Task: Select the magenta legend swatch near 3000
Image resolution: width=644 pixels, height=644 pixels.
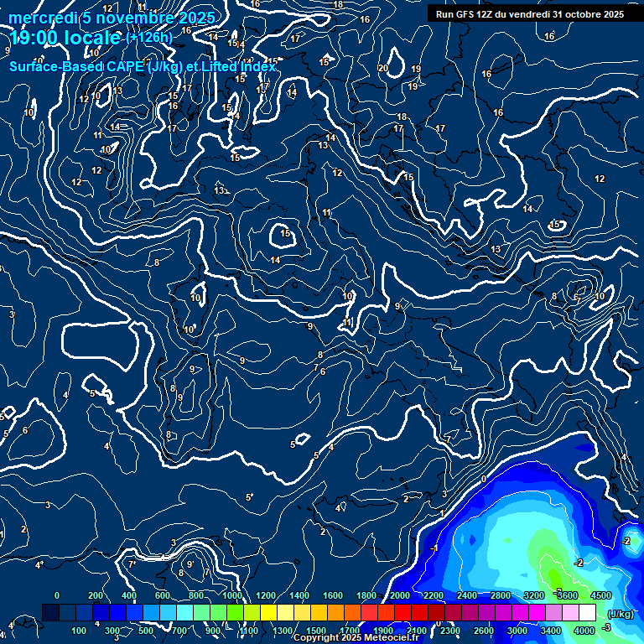Action: click(x=520, y=614)
